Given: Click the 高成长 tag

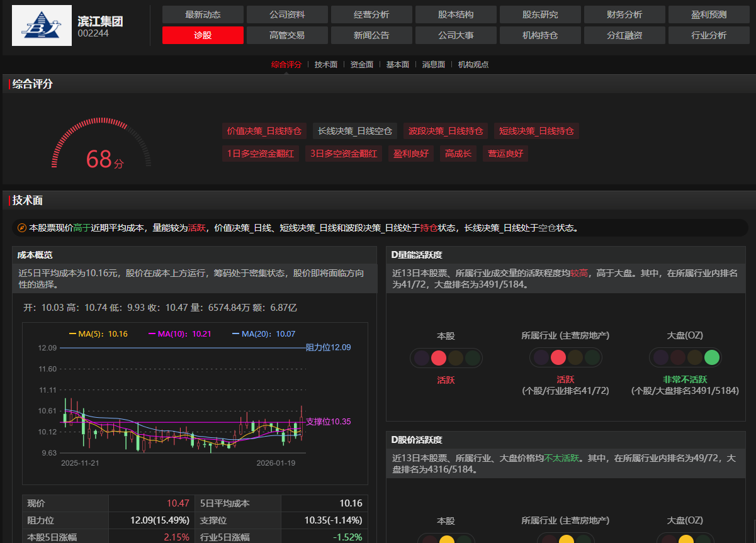Looking at the screenshot, I should tap(458, 153).
